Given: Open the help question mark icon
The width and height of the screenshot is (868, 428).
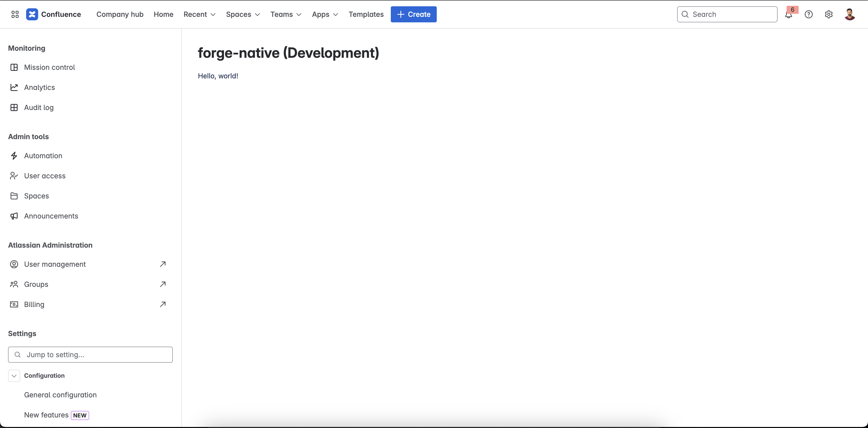Looking at the screenshot, I should pos(809,14).
